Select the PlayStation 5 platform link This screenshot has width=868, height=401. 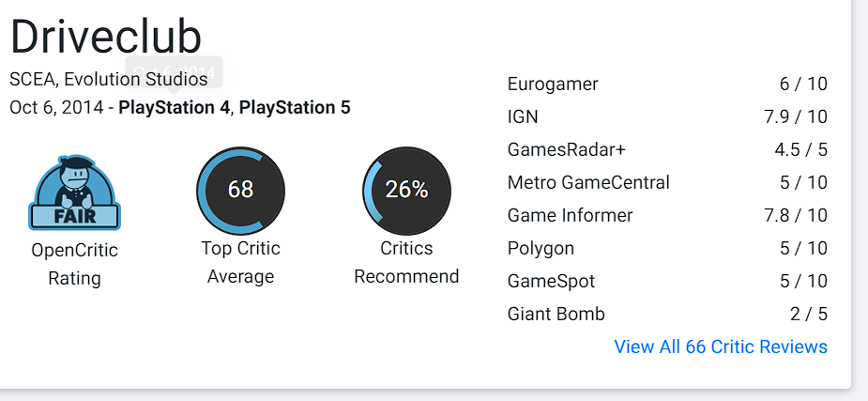point(295,107)
